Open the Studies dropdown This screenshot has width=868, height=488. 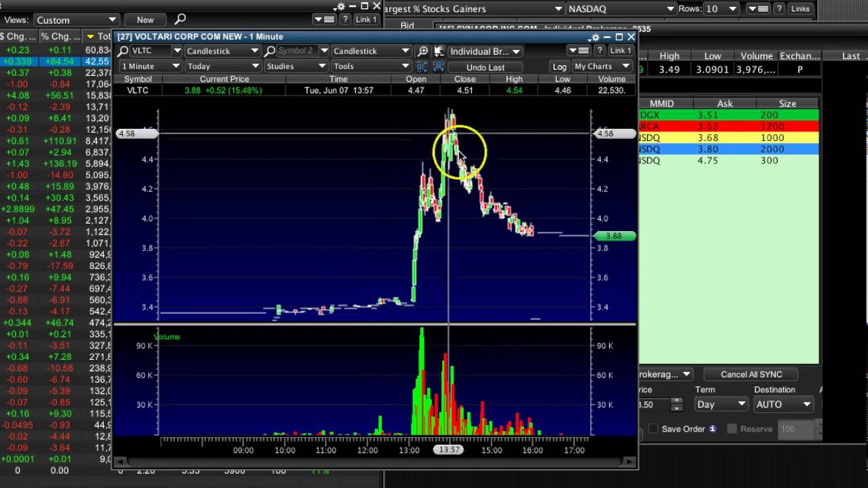pos(296,66)
